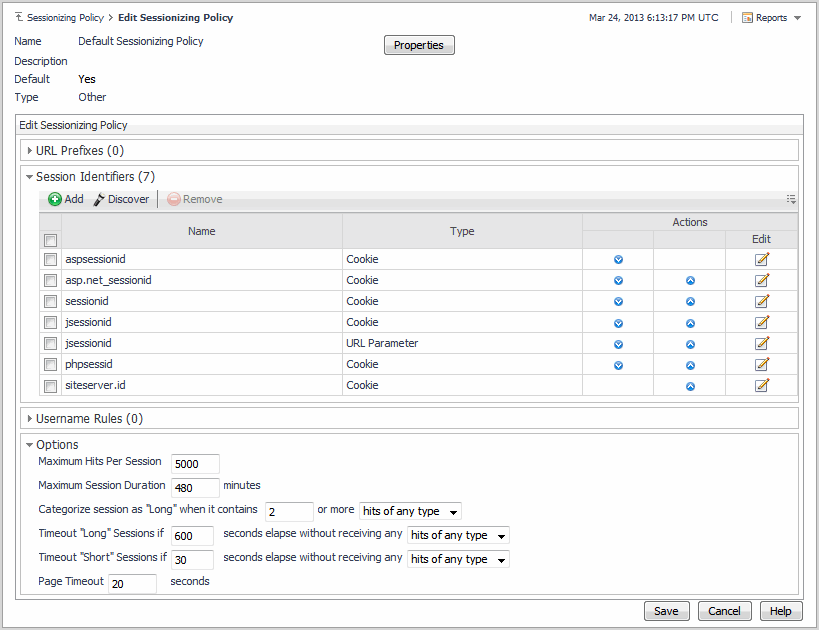
Task: Edit the jsessionid URL Parameter identifier
Action: [762, 343]
